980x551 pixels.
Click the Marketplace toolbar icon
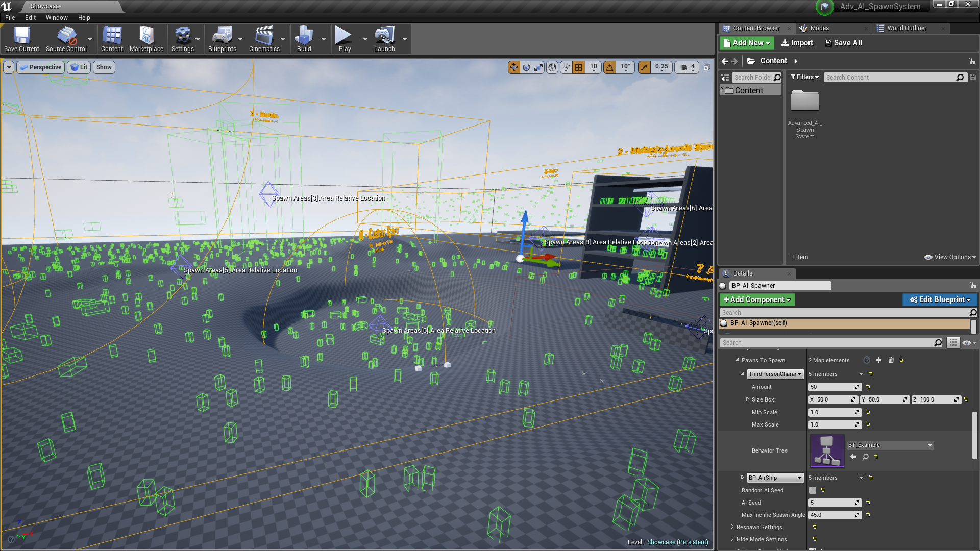coord(145,38)
